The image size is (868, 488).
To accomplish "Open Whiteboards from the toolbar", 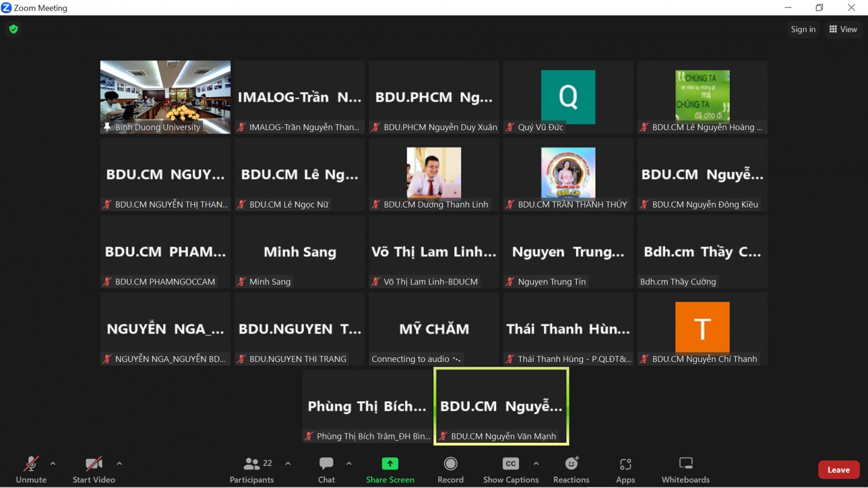I will [686, 469].
